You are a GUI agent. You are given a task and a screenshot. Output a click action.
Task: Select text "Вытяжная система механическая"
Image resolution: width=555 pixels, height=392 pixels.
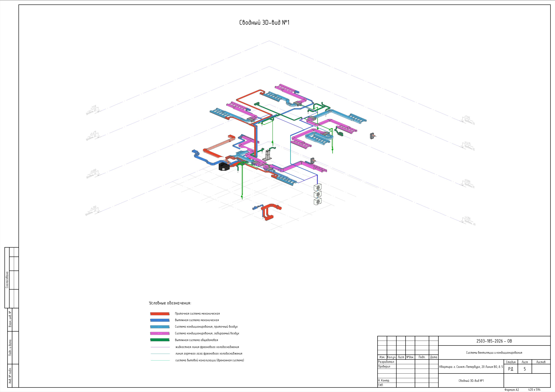pyautogui.click(x=197, y=320)
